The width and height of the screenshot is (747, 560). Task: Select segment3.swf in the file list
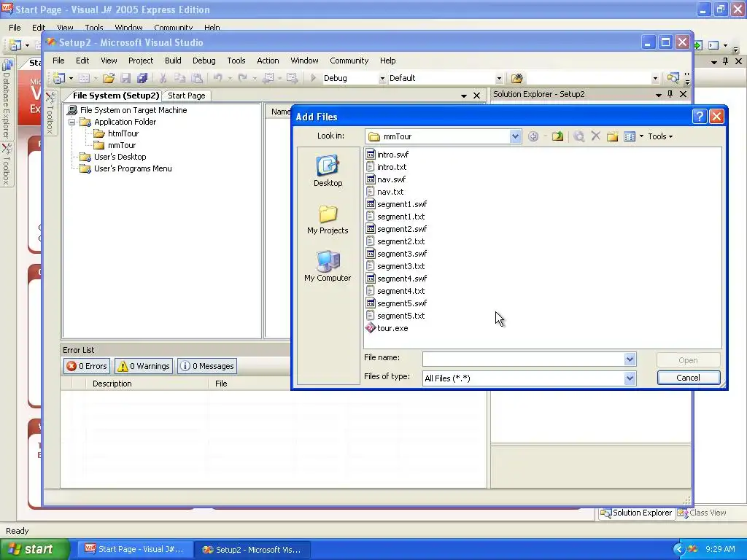pos(396,253)
